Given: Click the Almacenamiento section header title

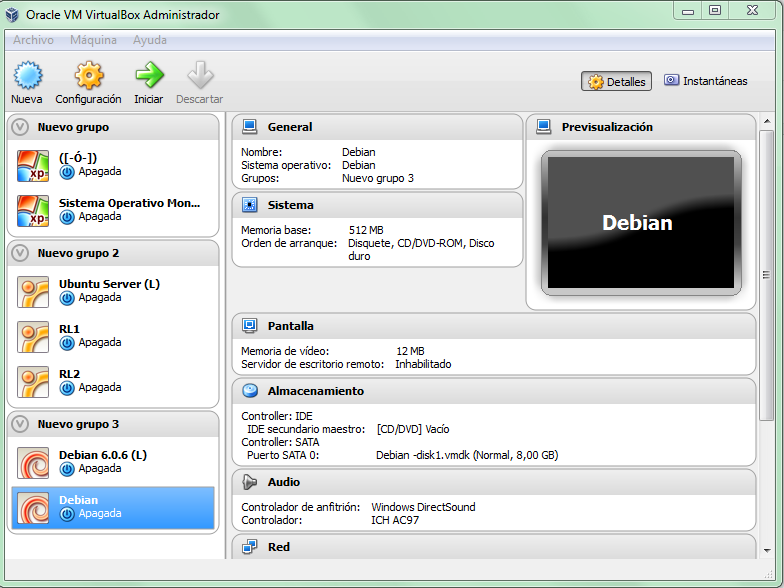Looking at the screenshot, I should [x=316, y=391].
